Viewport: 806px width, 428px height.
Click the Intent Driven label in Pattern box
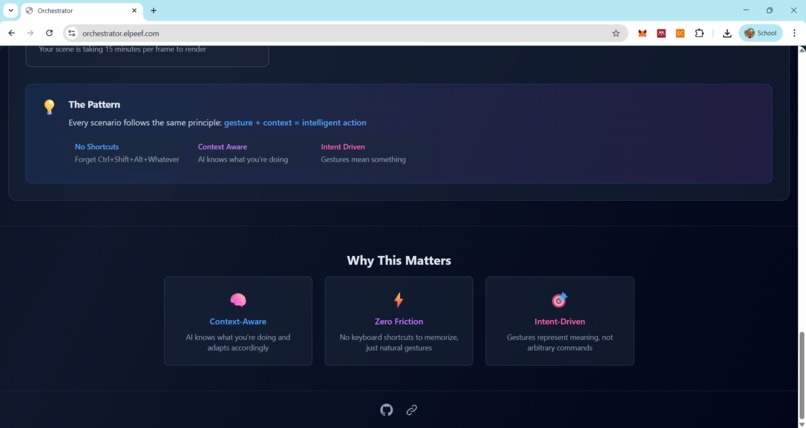(x=342, y=147)
